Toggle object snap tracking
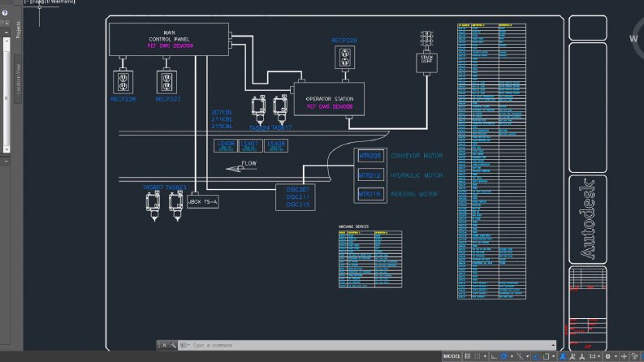Image resolution: width=644 pixels, height=362 pixels. 536,356
